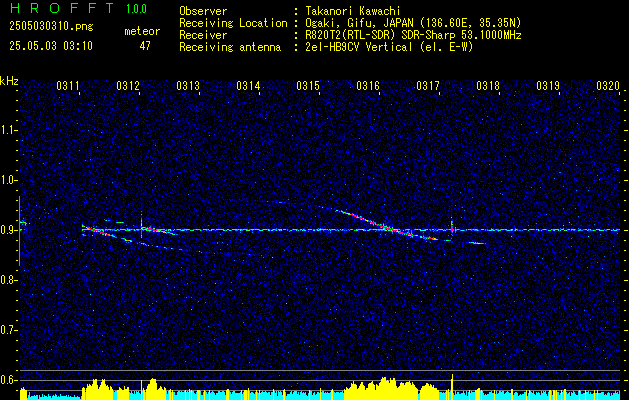Click the 2el-HB9CV Vertical antenna text
The height and width of the screenshot is (400, 629).
coord(389,47)
